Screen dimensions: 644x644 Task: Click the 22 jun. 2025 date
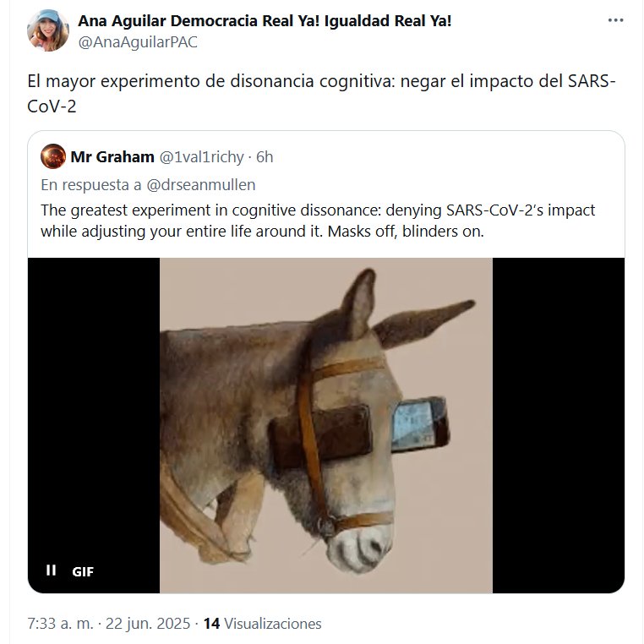click(147, 624)
